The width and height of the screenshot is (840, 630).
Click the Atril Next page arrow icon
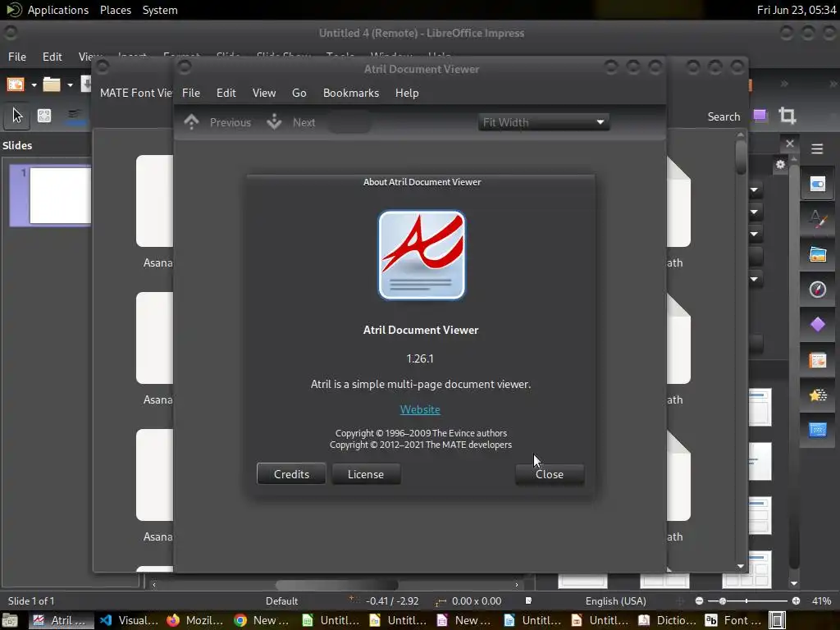(x=274, y=121)
